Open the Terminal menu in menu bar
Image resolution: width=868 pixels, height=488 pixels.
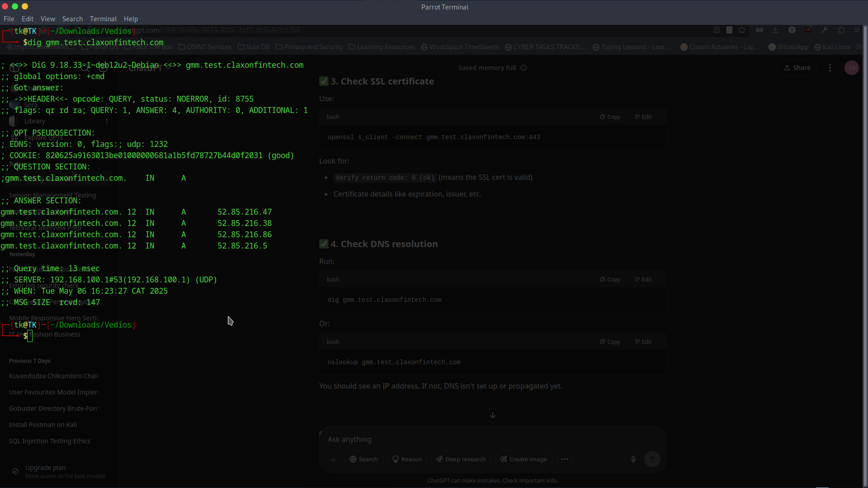point(103,19)
